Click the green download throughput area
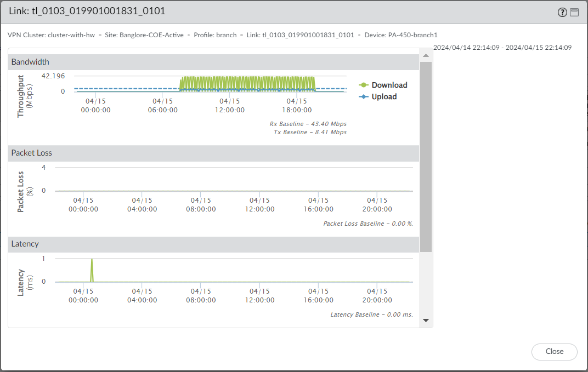This screenshot has height=372, width=588. (247, 82)
